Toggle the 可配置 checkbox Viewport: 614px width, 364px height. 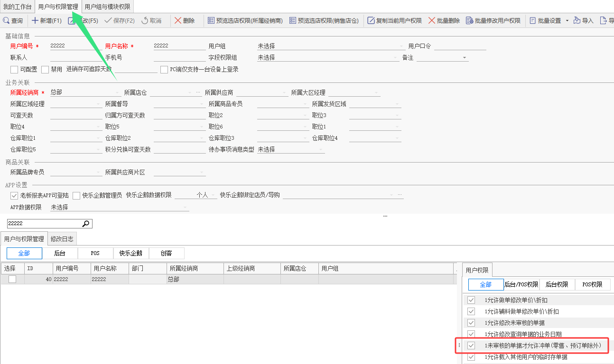[x=14, y=70]
